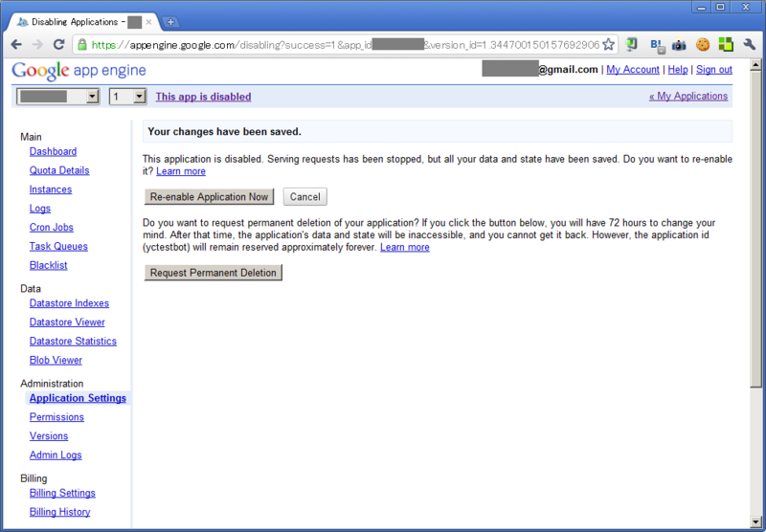Open Admin Logs in the sidebar
Screen dimensions: 766x532
coord(56,454)
